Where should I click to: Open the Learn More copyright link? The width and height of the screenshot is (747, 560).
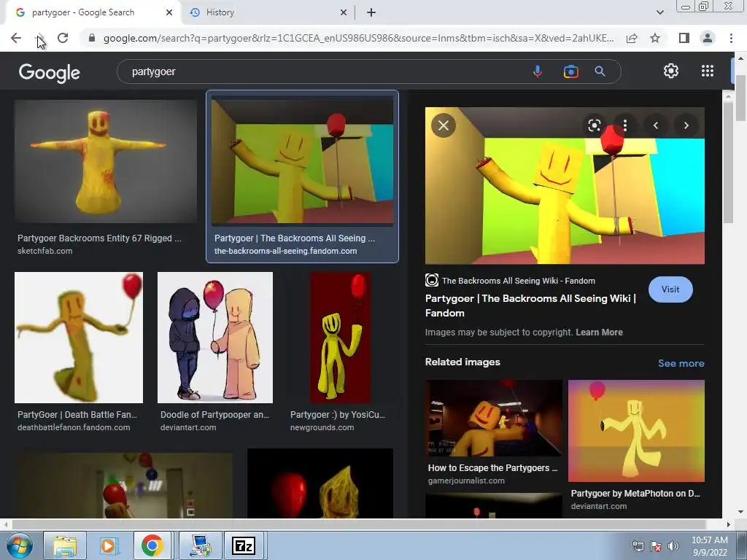(x=599, y=332)
